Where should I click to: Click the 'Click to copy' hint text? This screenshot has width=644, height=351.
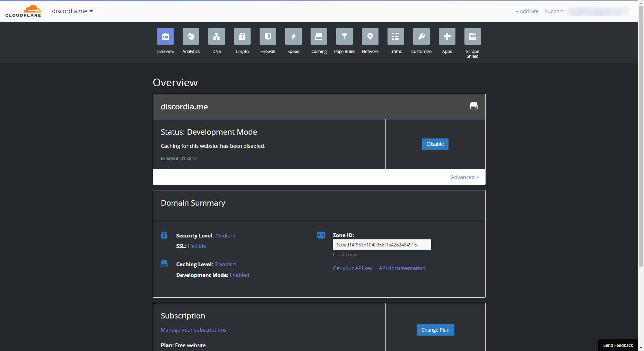(345, 255)
